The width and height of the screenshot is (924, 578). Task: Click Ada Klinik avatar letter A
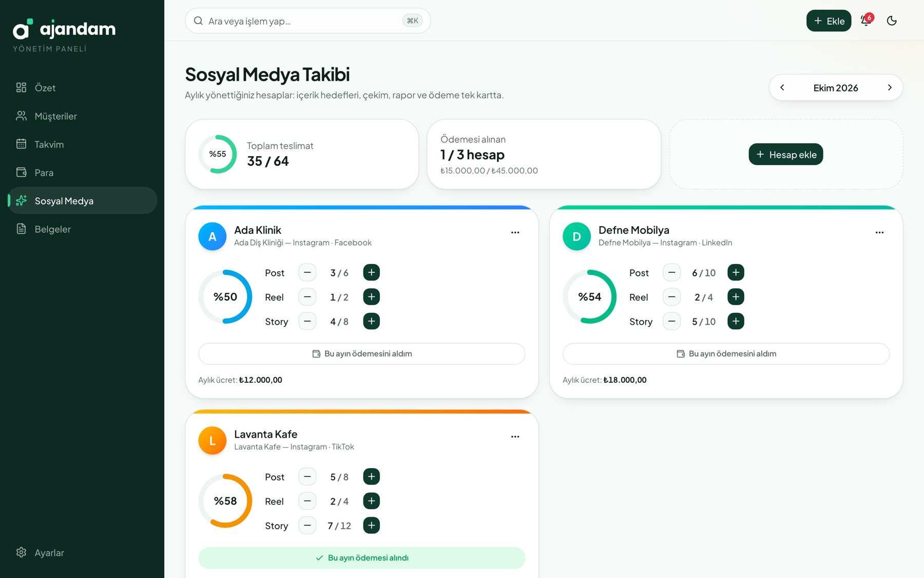click(212, 236)
